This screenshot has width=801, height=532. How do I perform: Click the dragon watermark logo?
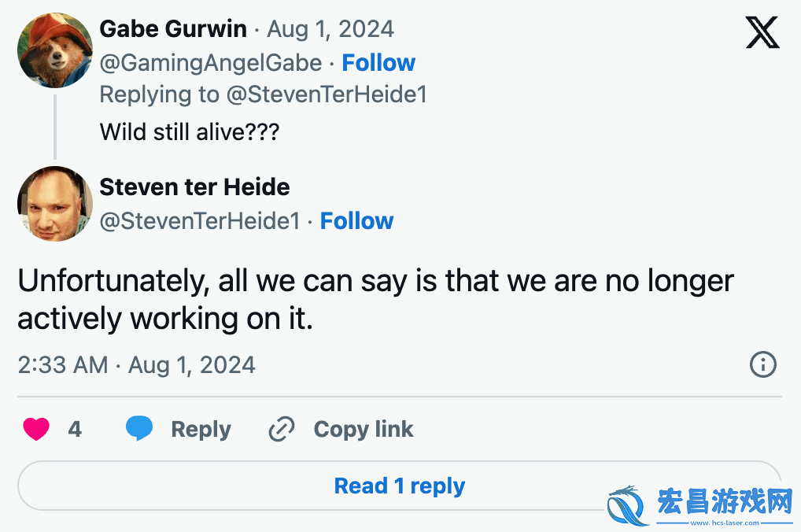627,505
